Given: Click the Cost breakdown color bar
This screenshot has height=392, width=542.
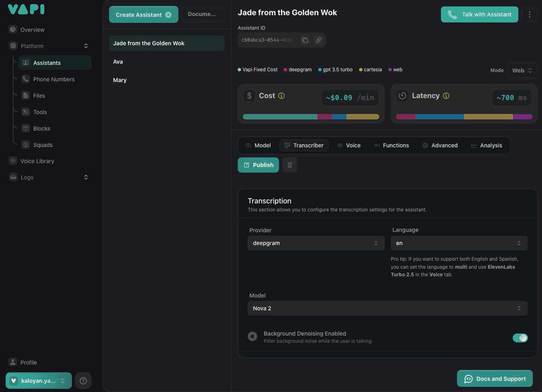Looking at the screenshot, I should pyautogui.click(x=311, y=117).
